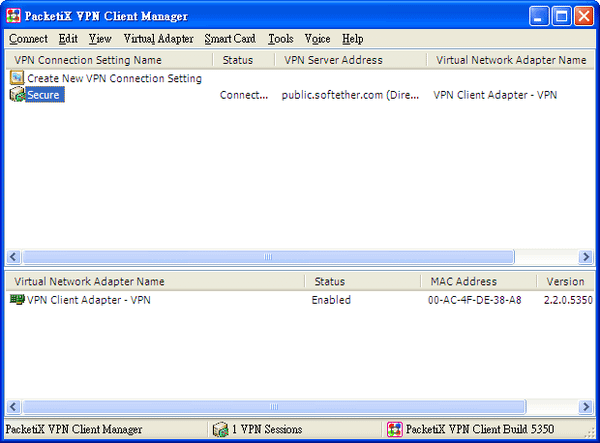Click the connection list horizontal scrollbar thumb
This screenshot has height=443, width=600.
point(268,256)
